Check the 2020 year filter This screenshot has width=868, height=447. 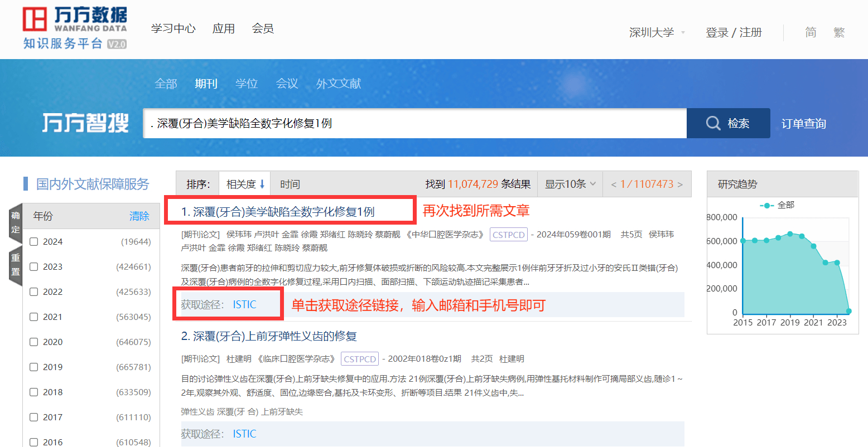[34, 342]
